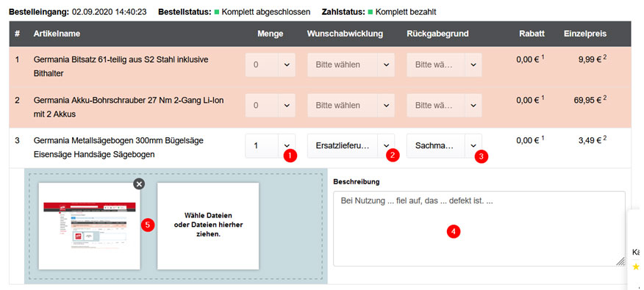Image resolution: width=644 pixels, height=290 pixels.
Task: Remove the uploaded screenshot with the X icon
Action: (139, 184)
